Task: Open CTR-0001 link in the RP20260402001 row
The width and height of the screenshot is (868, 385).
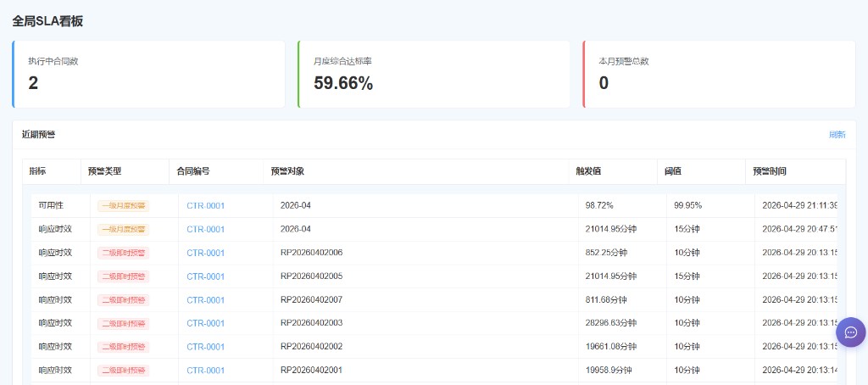Action: pos(205,370)
